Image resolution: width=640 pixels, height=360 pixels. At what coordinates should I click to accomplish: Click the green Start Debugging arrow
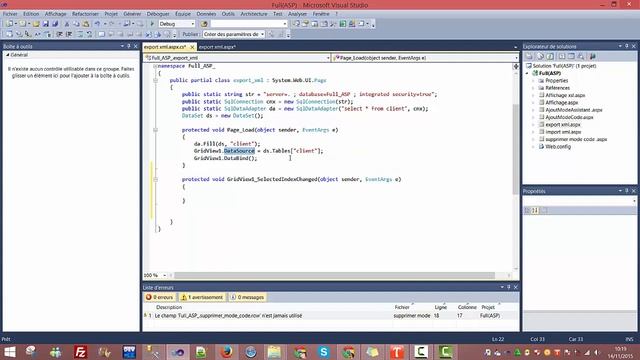pos(152,24)
